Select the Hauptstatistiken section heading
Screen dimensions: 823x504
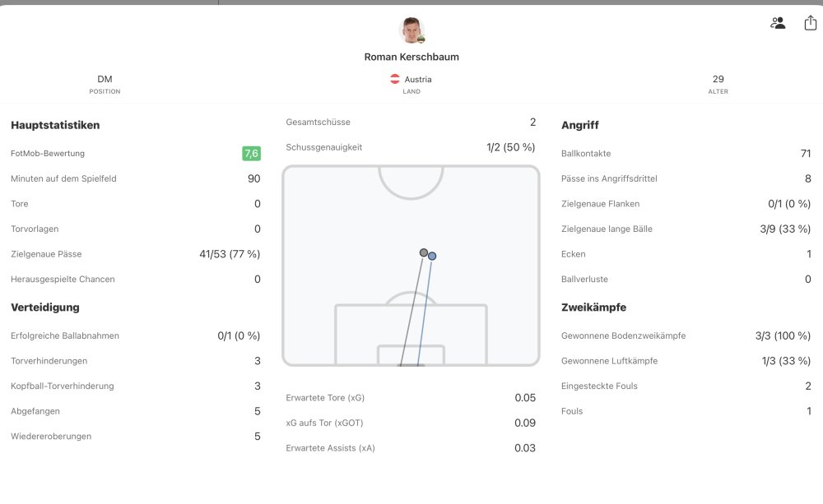pyautogui.click(x=55, y=126)
